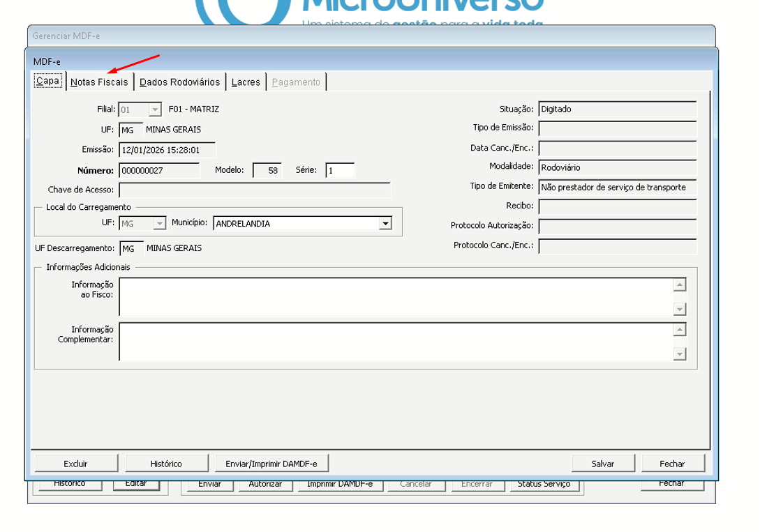The height and width of the screenshot is (532, 760).
Task: Click the Série input field
Action: (340, 170)
